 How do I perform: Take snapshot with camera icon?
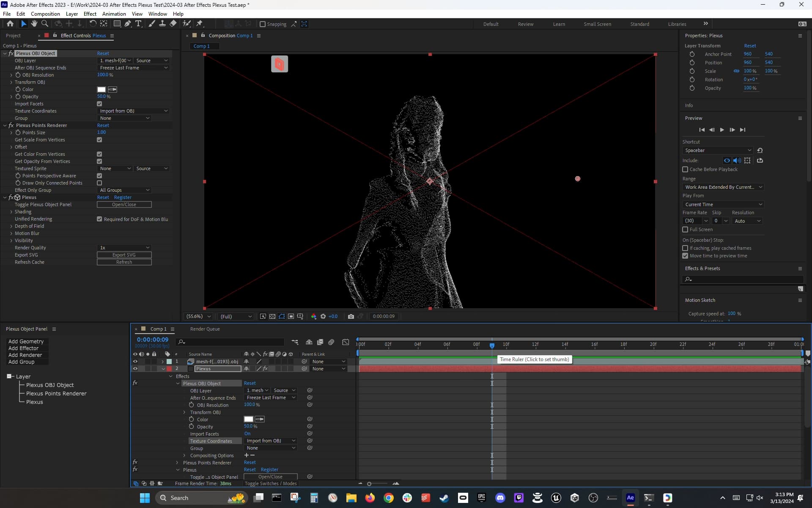click(x=351, y=316)
